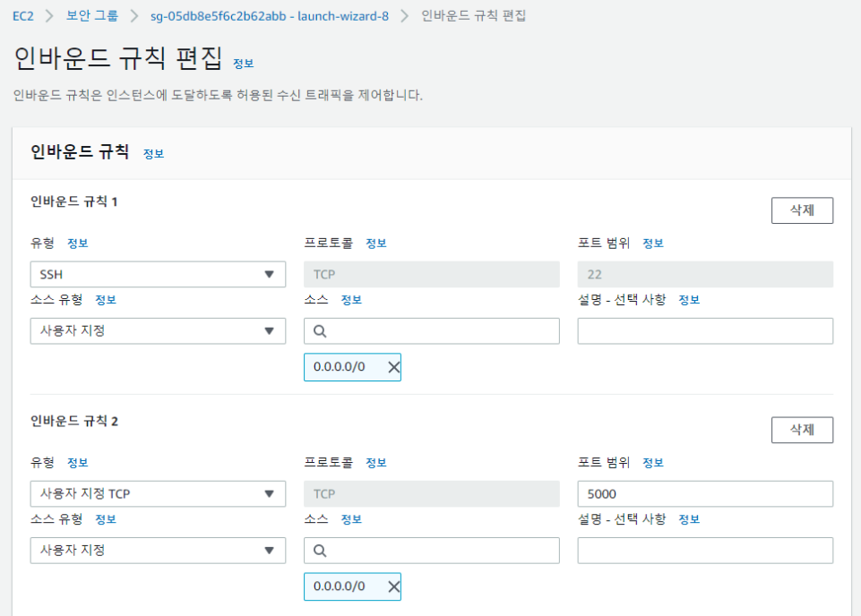Screen dimensions: 861x616
Task: Click the 0.0.0.0/0 text in rule 1
Action: click(339, 367)
